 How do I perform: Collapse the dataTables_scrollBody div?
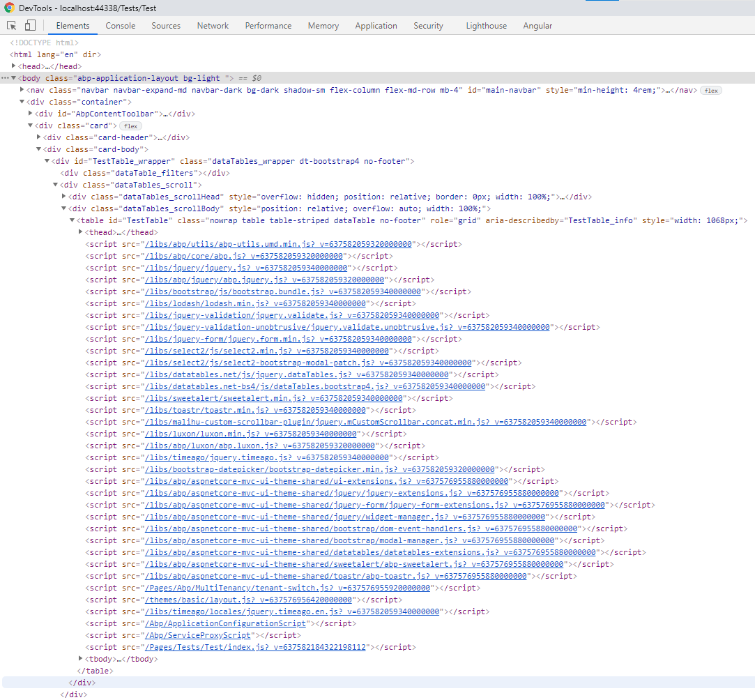coord(63,208)
